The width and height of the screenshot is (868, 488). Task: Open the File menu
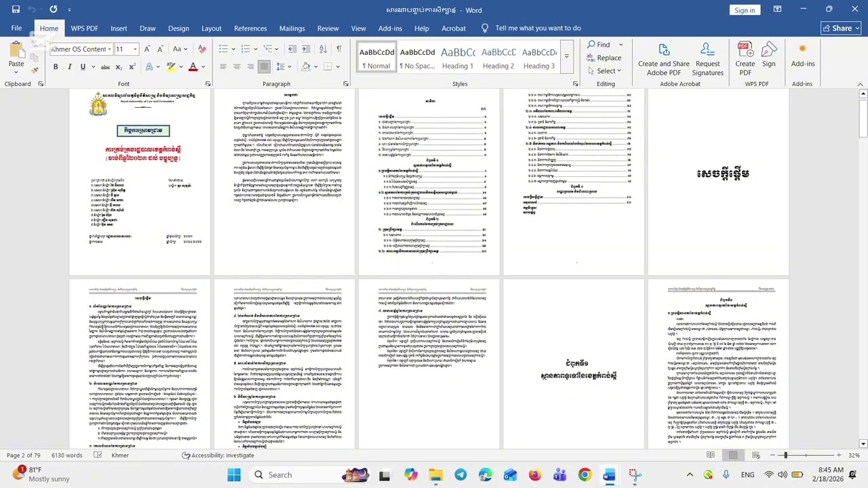click(16, 28)
